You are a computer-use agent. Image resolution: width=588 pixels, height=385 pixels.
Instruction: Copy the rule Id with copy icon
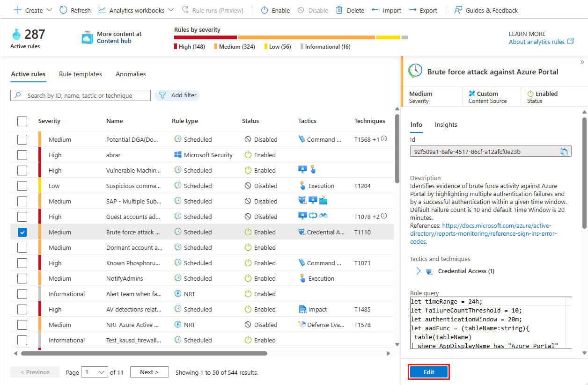(x=564, y=152)
